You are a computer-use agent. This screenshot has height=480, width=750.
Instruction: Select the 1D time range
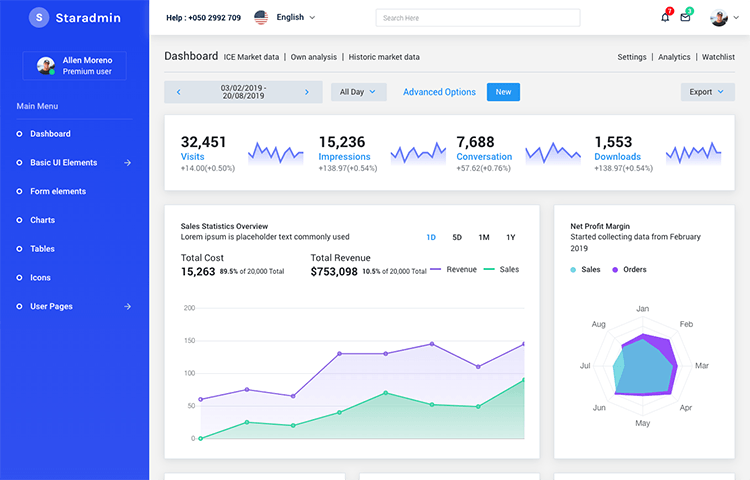click(x=431, y=237)
